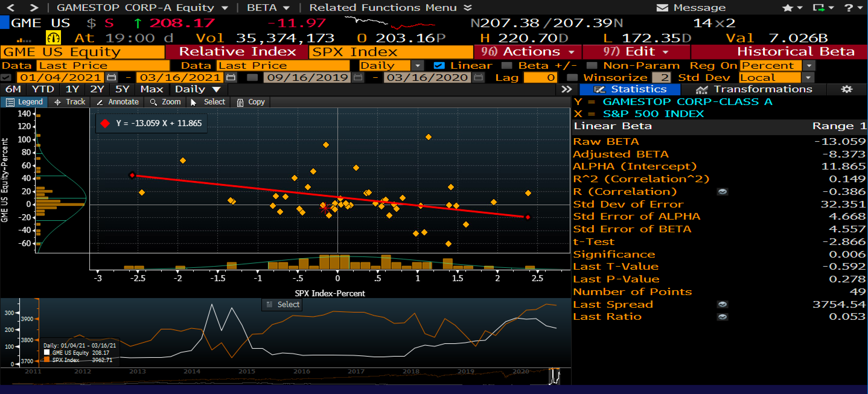Uncheck the Linear checkbox
Viewport: 868px width, 394px height.
439,65
